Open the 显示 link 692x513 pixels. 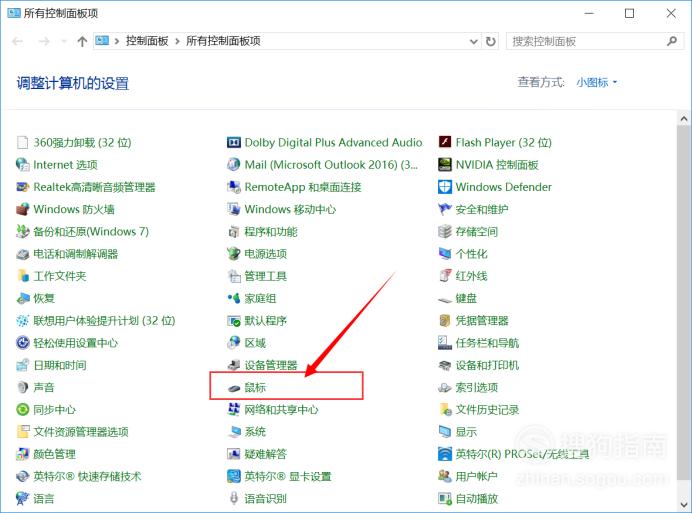point(466,432)
